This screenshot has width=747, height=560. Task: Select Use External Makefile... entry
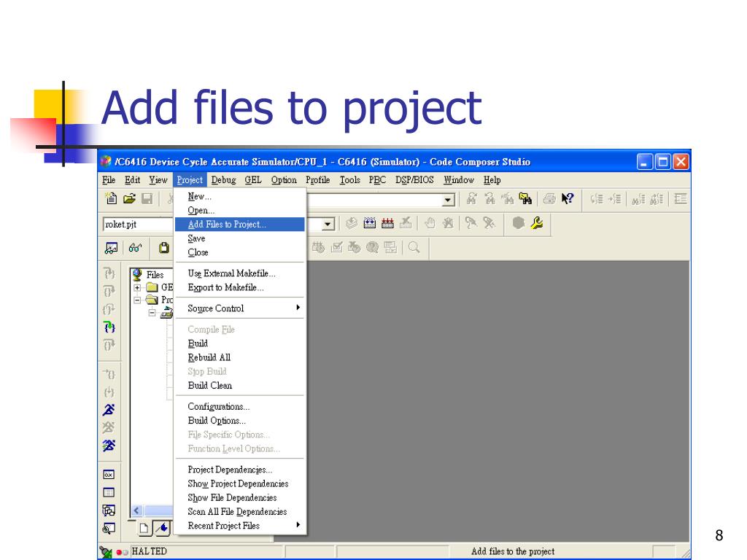point(239,273)
